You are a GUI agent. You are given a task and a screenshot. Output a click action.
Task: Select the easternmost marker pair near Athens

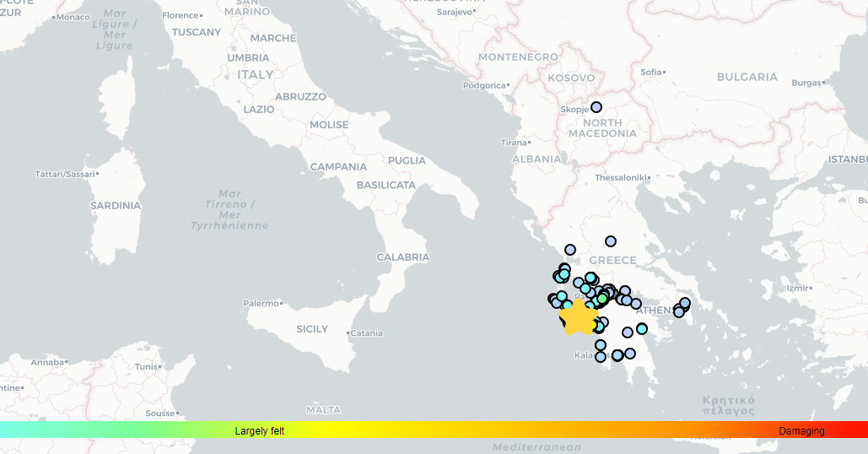[684, 304]
